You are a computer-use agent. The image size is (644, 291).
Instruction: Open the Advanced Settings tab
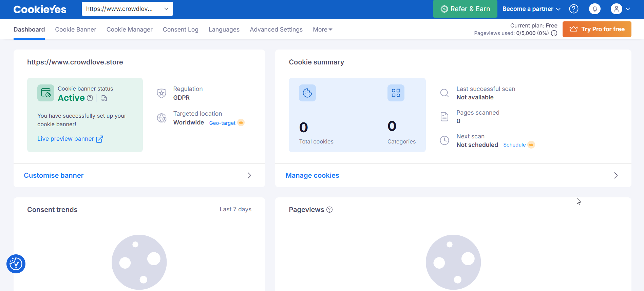[276, 30]
